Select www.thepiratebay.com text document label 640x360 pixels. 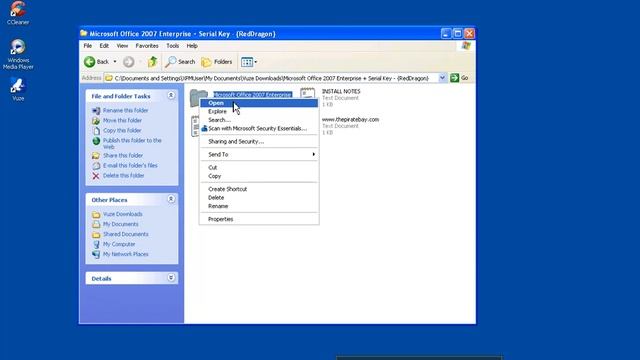pyautogui.click(x=350, y=120)
